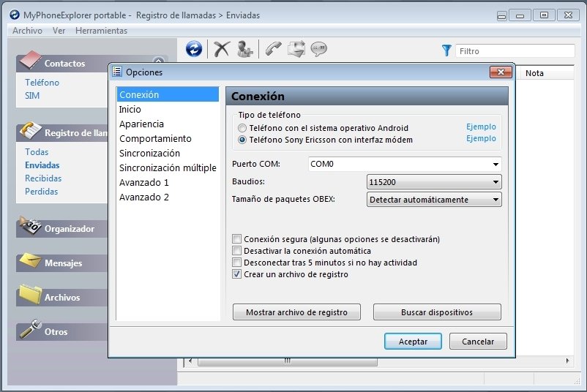The width and height of the screenshot is (587, 392).
Task: Close the Opciones dialog
Action: 501,72
